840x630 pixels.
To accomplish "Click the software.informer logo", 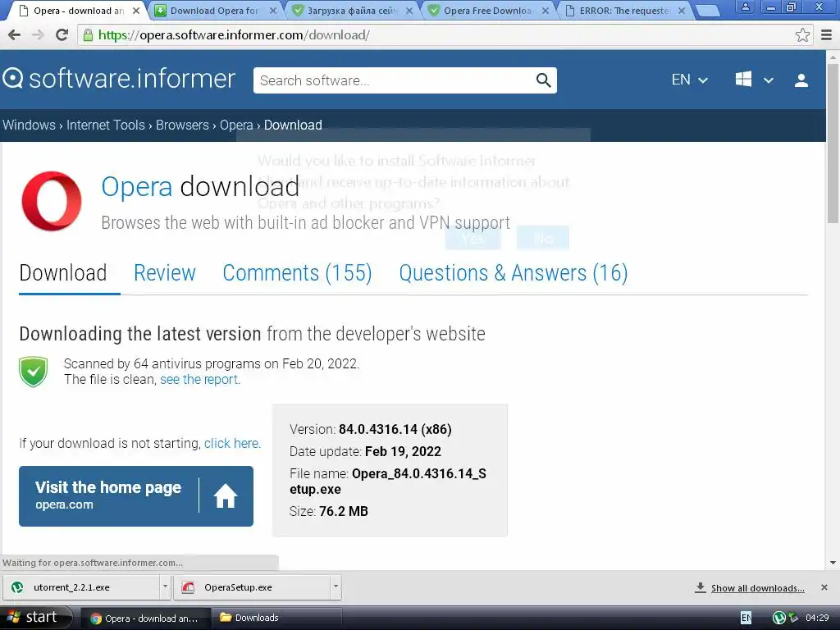I will pyautogui.click(x=119, y=79).
